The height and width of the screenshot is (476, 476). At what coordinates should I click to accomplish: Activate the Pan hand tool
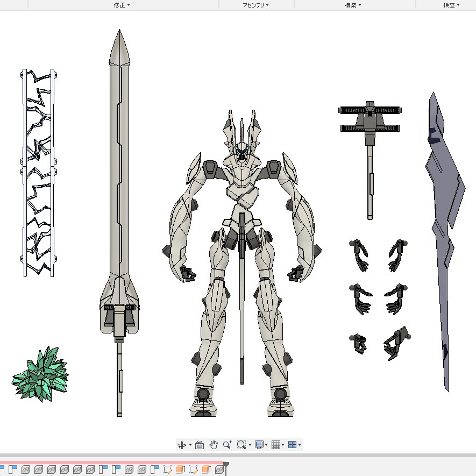pyautogui.click(x=214, y=445)
